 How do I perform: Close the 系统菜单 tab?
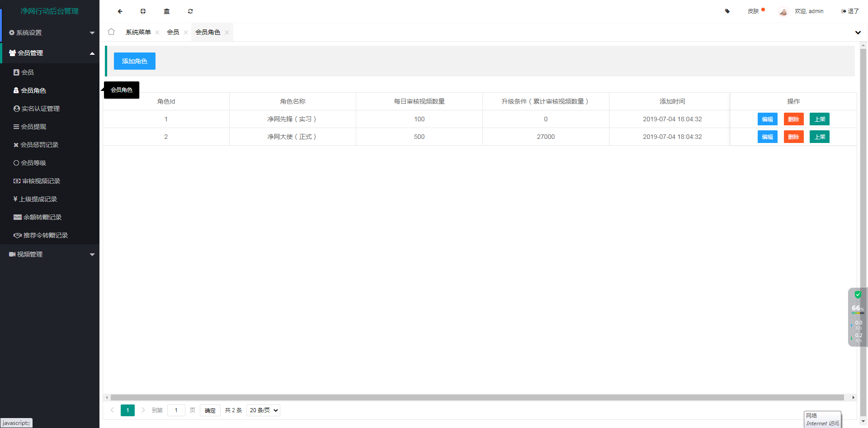(x=157, y=32)
